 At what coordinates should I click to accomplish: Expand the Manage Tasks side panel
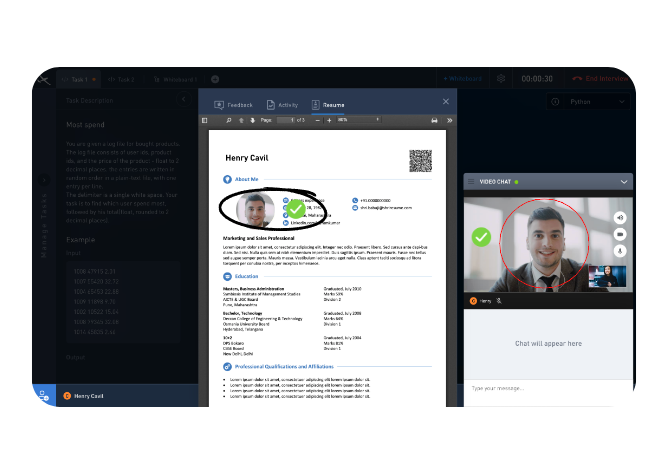pos(44,180)
